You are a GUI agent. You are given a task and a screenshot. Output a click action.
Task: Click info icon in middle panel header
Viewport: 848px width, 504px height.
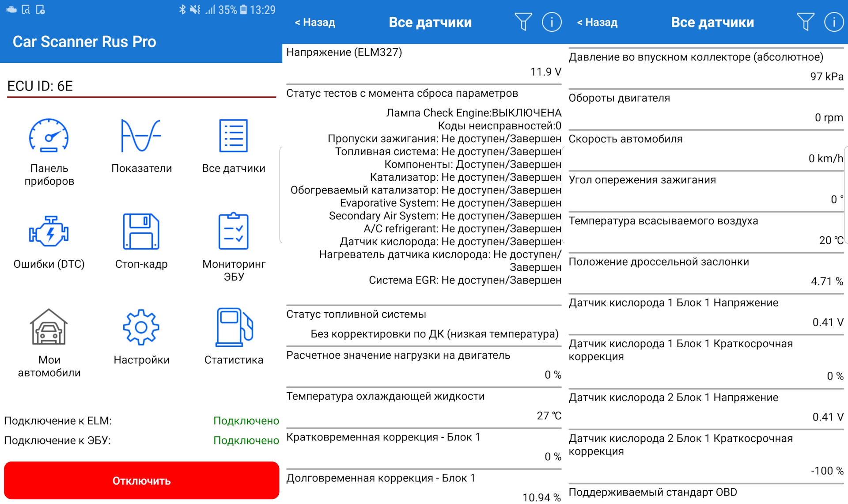552,22
